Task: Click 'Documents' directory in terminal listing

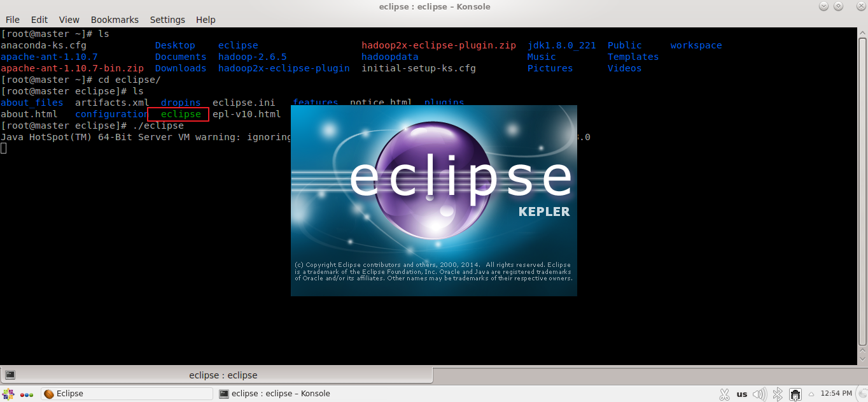Action: [x=181, y=57]
